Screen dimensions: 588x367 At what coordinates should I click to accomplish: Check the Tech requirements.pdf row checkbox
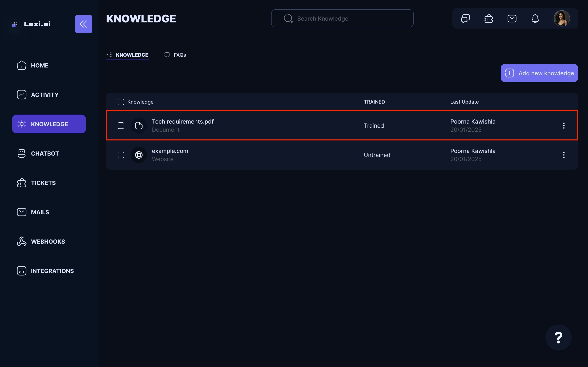coord(121,125)
